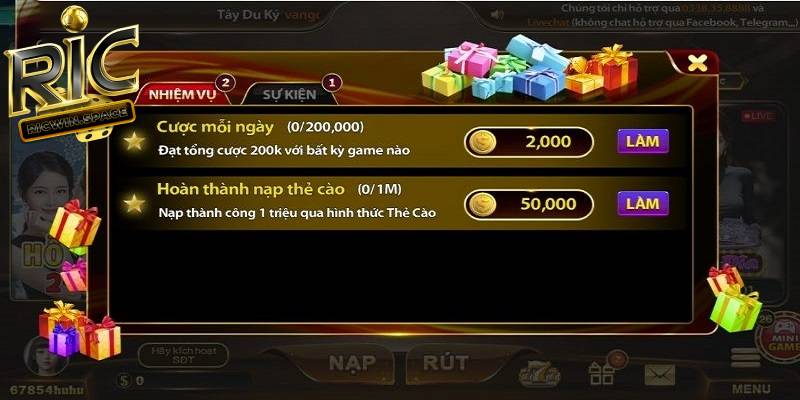Viewport: 800px width, 400px height.
Task: Open the NẠP deposit button
Action: tap(352, 364)
